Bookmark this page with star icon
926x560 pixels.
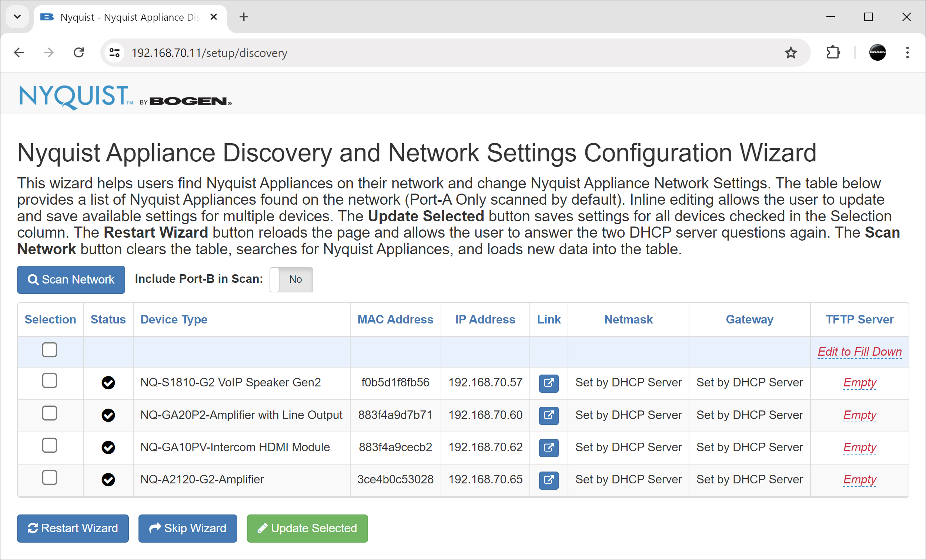point(791,53)
